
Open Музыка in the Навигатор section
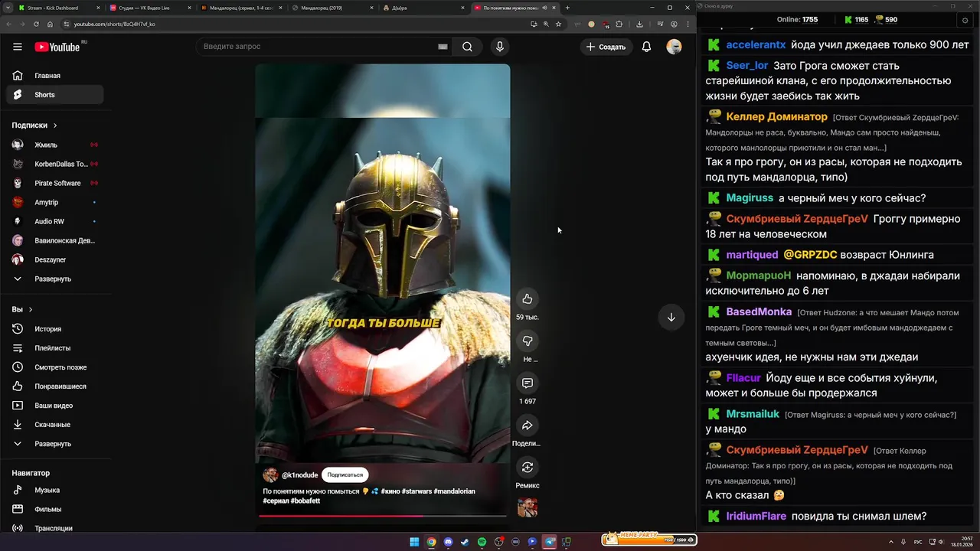[x=54, y=490]
